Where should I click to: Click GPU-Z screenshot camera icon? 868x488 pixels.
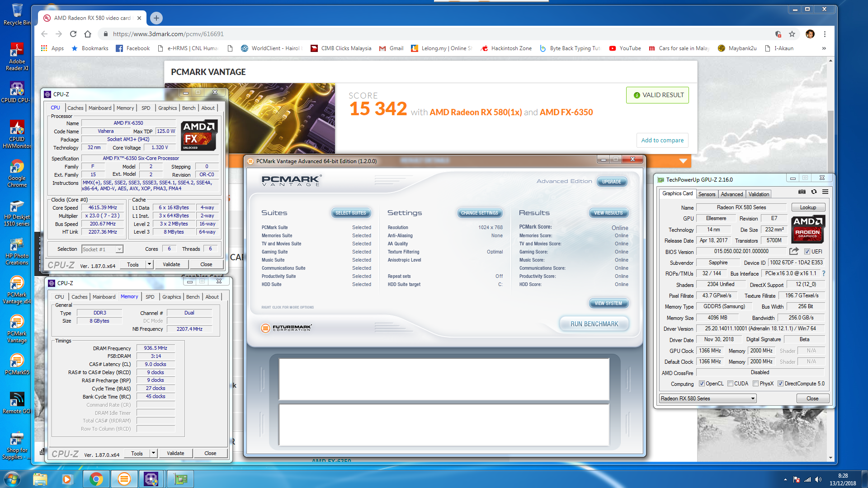coord(802,192)
